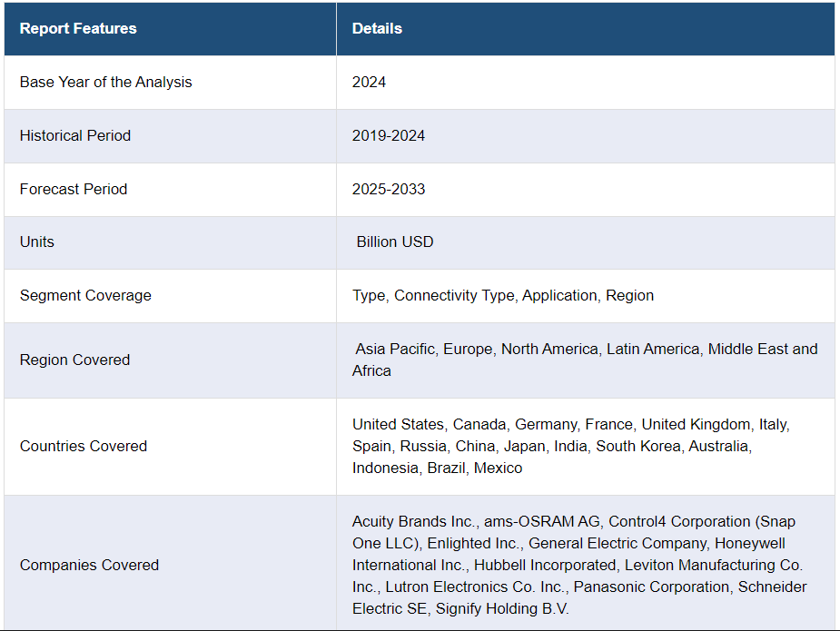Select the Base Year of the Analysis label
The height and width of the screenshot is (631, 840).
click(x=105, y=82)
